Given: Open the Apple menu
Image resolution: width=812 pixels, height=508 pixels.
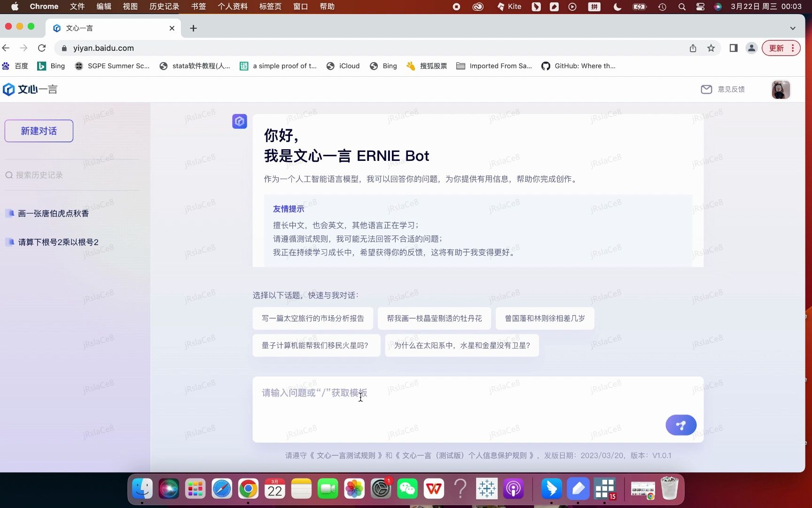Looking at the screenshot, I should pyautogui.click(x=15, y=7).
